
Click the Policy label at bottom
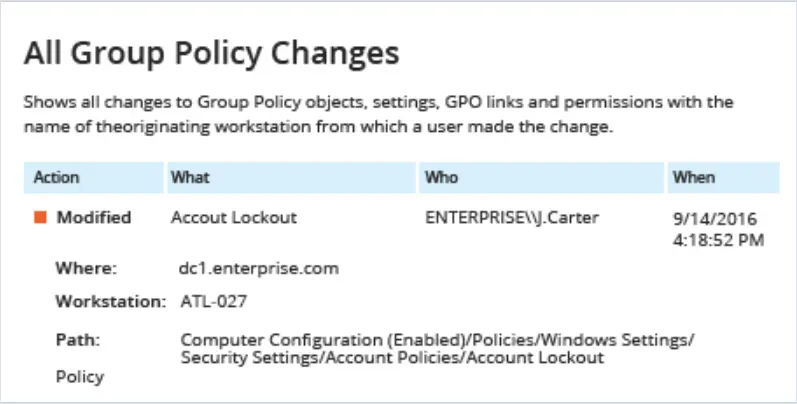click(80, 377)
